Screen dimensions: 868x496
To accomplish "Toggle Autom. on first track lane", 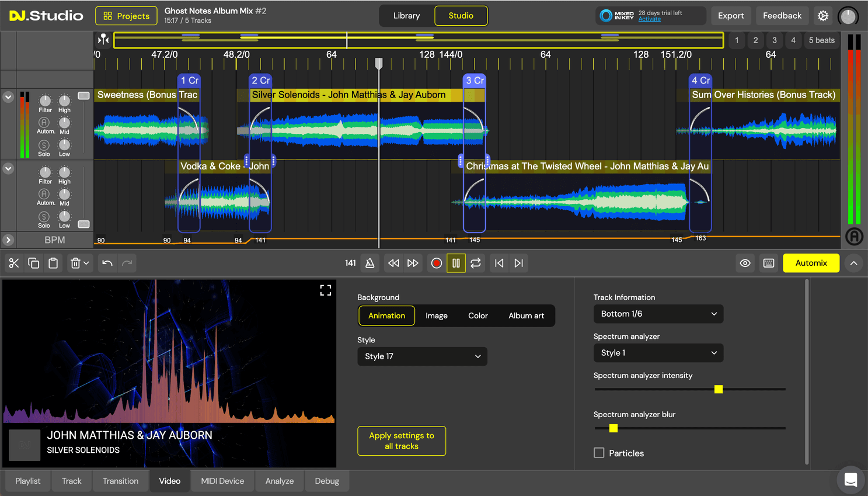I will point(44,123).
